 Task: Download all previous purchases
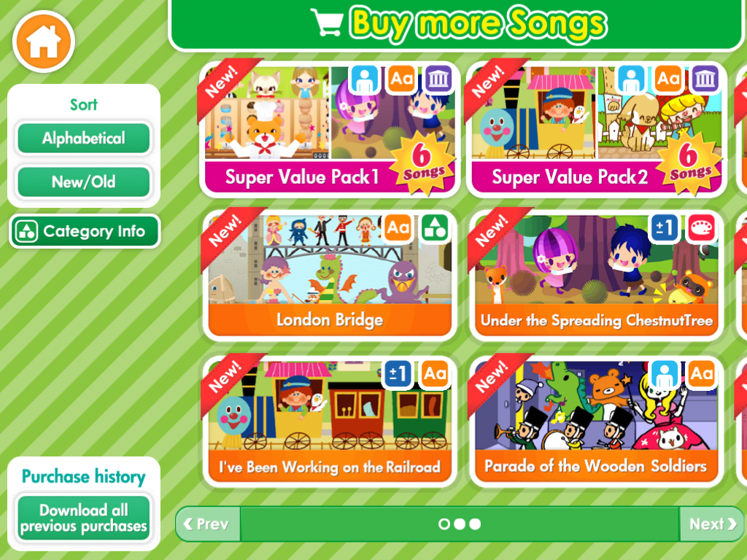84,518
